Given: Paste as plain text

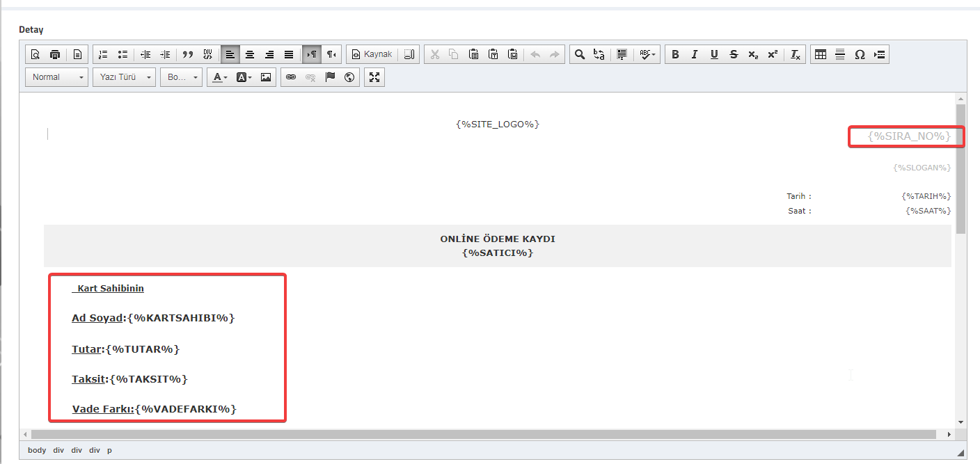Looking at the screenshot, I should click(493, 54).
